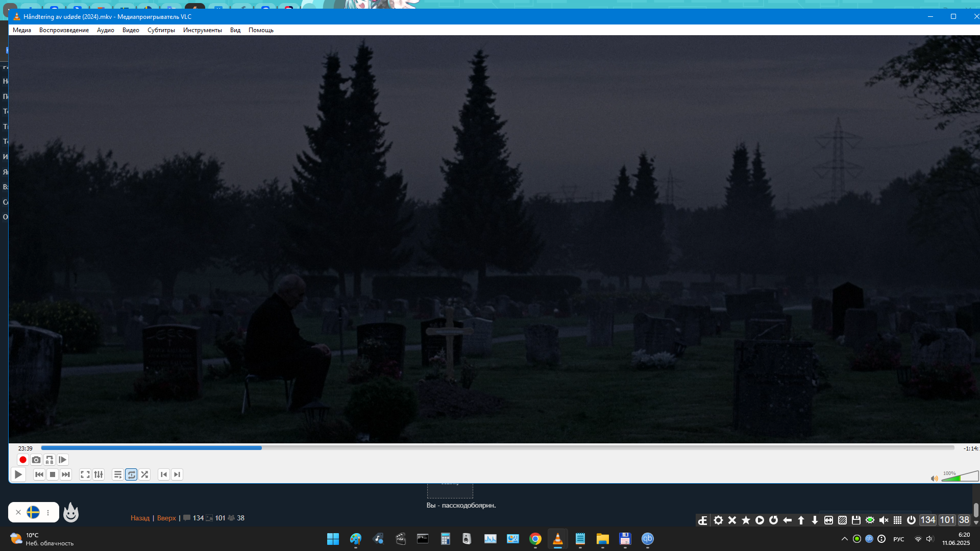Click the A-B loop button
This screenshot has height=551, width=980.
[49, 460]
